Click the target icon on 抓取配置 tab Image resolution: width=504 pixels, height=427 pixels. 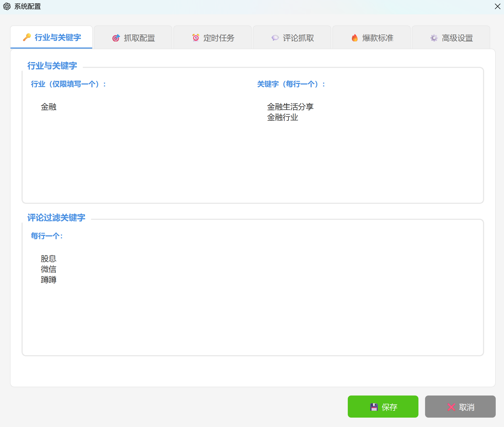pos(116,38)
